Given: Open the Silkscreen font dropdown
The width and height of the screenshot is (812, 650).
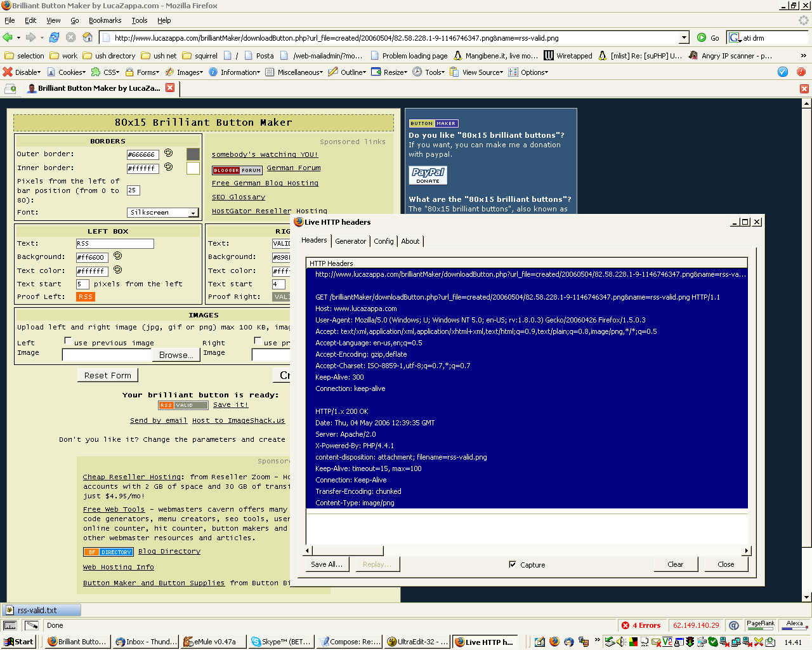Looking at the screenshot, I should [193, 213].
